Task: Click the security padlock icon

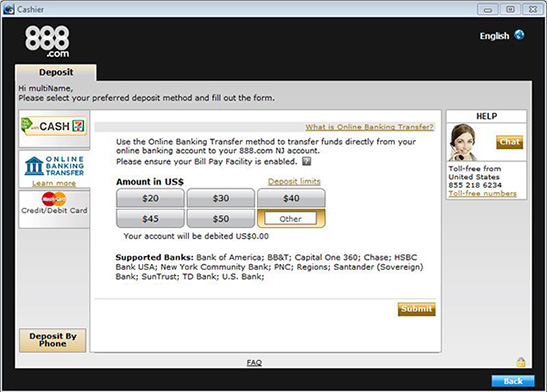Action: point(521,362)
